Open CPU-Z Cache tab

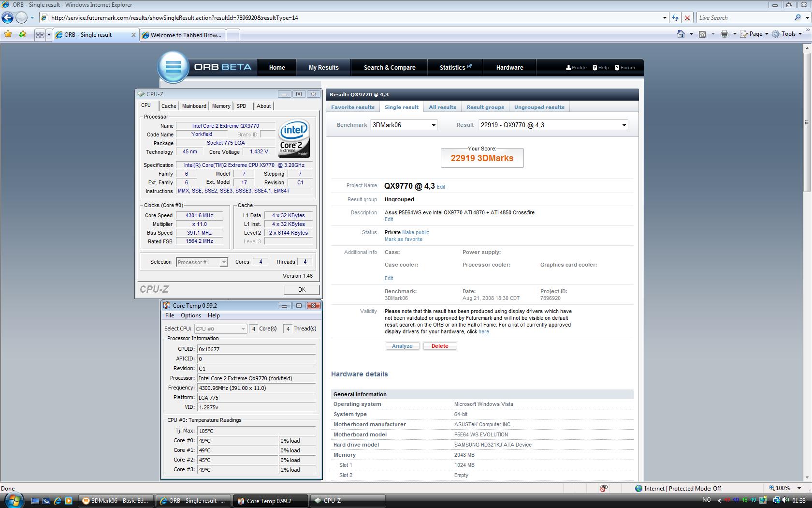pyautogui.click(x=169, y=106)
